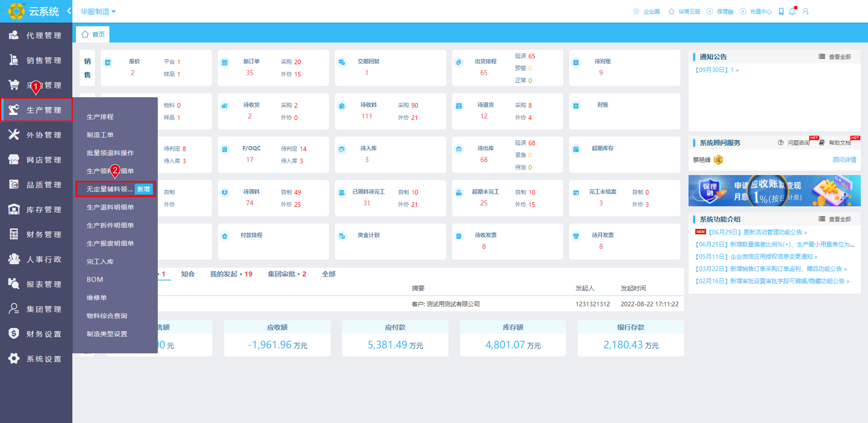Choose 生产排程 from the submenu

click(100, 117)
